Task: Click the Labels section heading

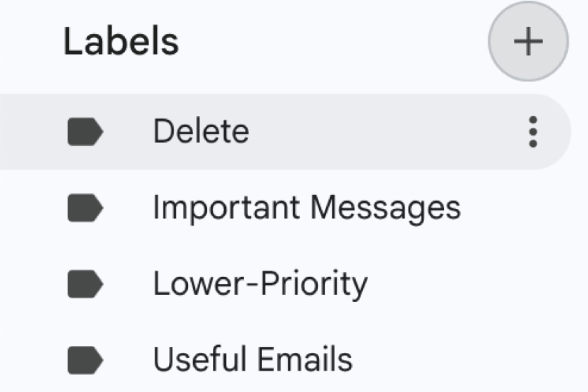Action: pos(120,41)
